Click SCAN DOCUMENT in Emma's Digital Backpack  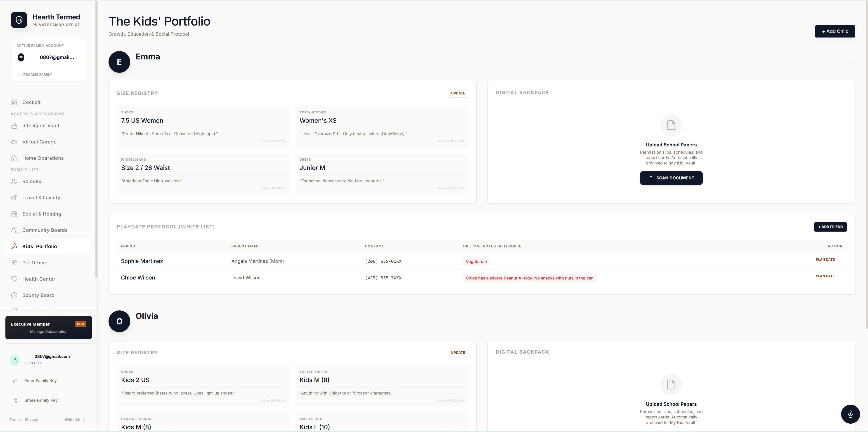click(671, 178)
